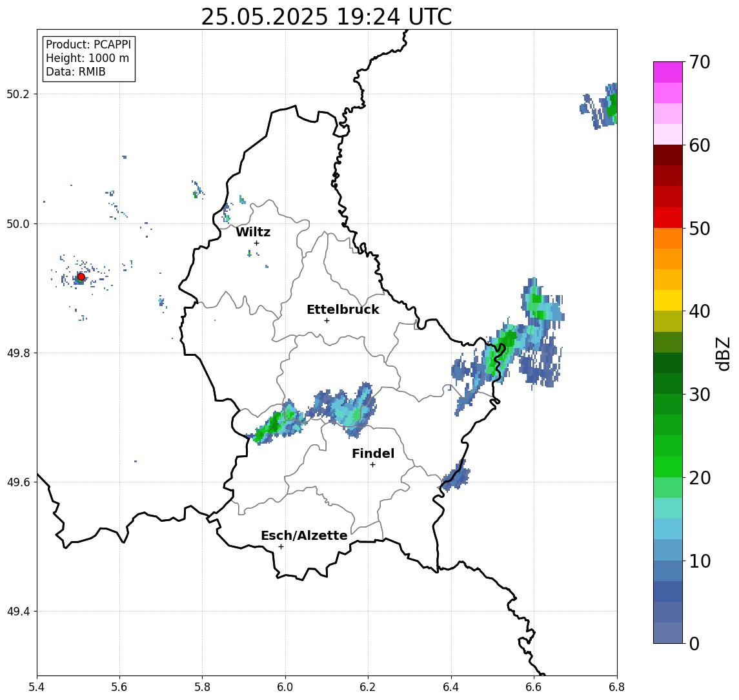Click the Wiltz station cross marker

256,243
